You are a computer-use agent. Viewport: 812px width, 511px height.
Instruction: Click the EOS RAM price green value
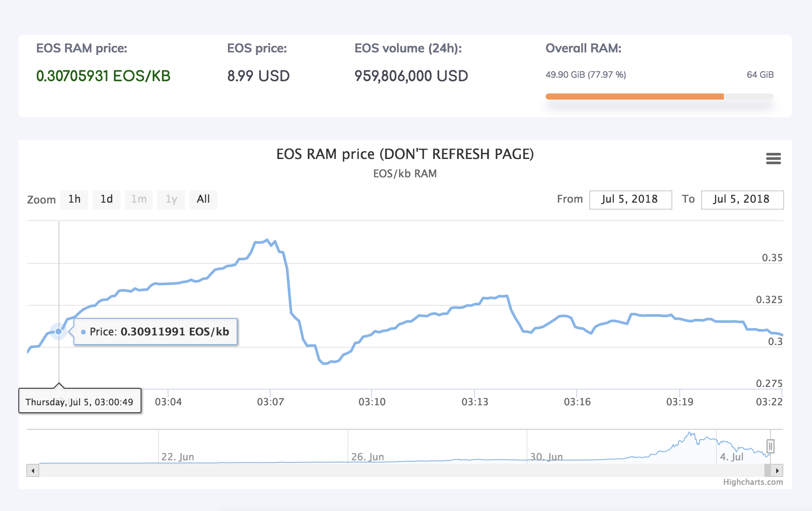click(x=103, y=76)
